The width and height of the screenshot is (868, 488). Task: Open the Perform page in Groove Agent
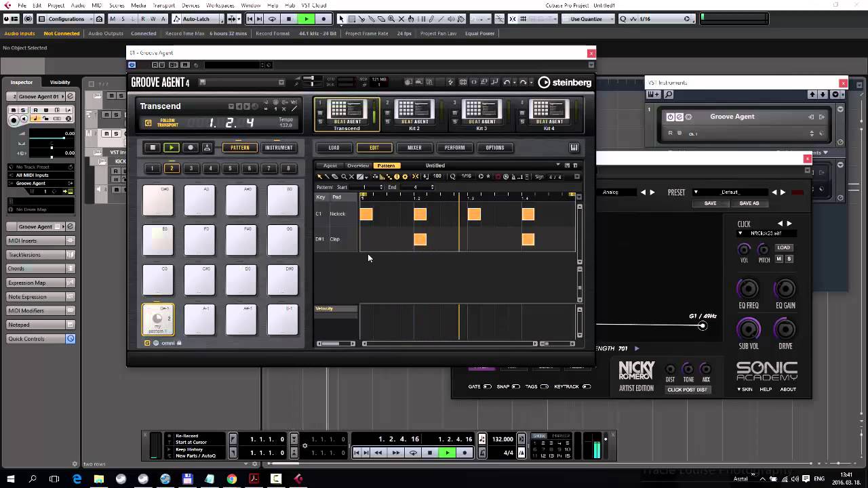pos(454,148)
